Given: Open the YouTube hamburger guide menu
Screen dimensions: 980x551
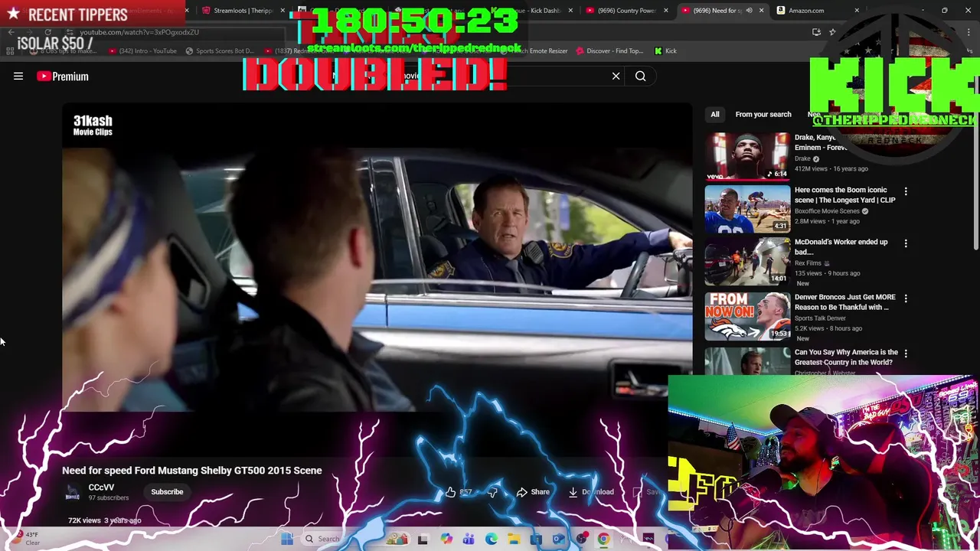Looking at the screenshot, I should point(18,76).
